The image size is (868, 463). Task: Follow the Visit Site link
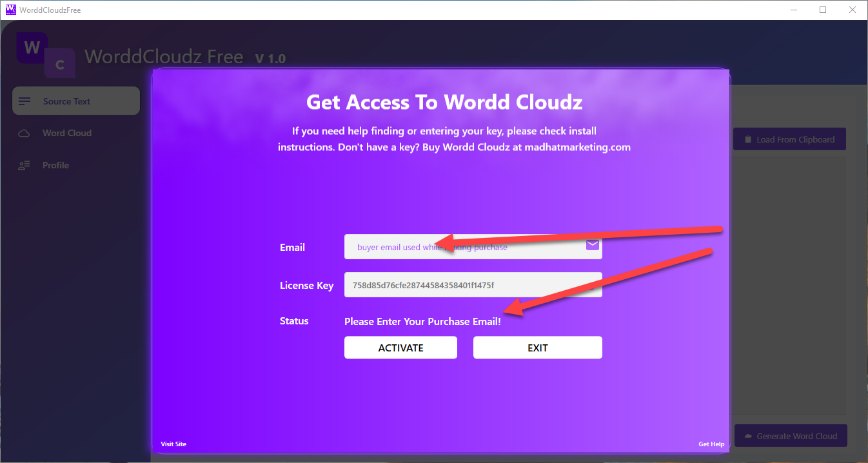coord(173,444)
